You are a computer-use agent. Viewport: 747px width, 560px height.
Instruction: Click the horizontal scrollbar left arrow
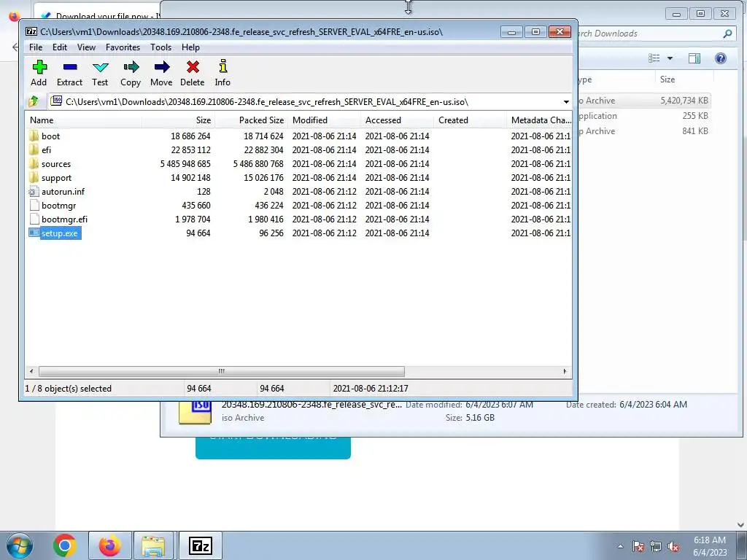(x=31, y=371)
